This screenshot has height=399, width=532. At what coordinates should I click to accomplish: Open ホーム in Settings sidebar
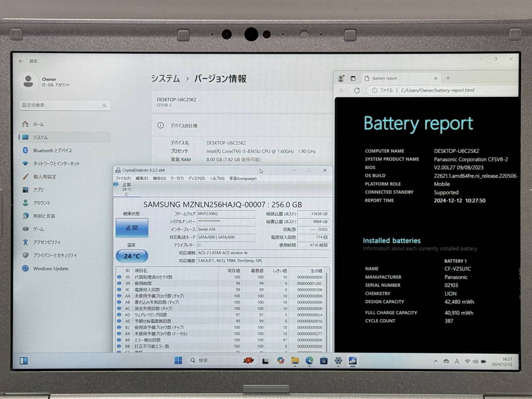coord(64,124)
